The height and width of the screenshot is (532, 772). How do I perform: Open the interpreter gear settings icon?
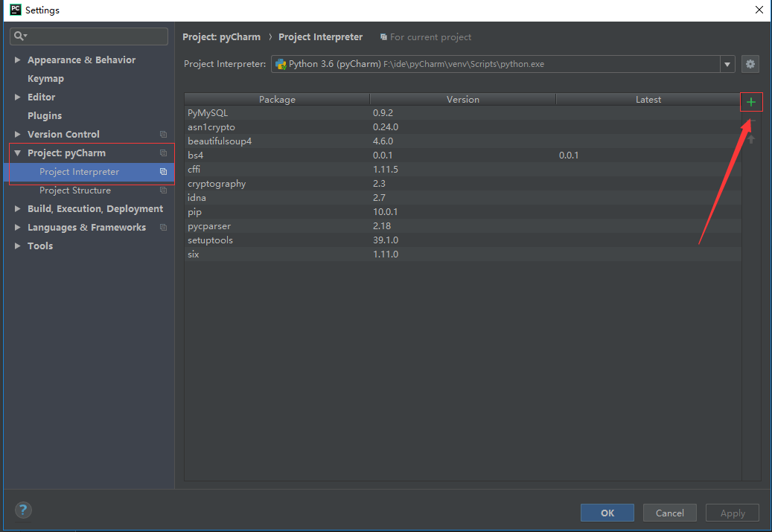tap(750, 64)
